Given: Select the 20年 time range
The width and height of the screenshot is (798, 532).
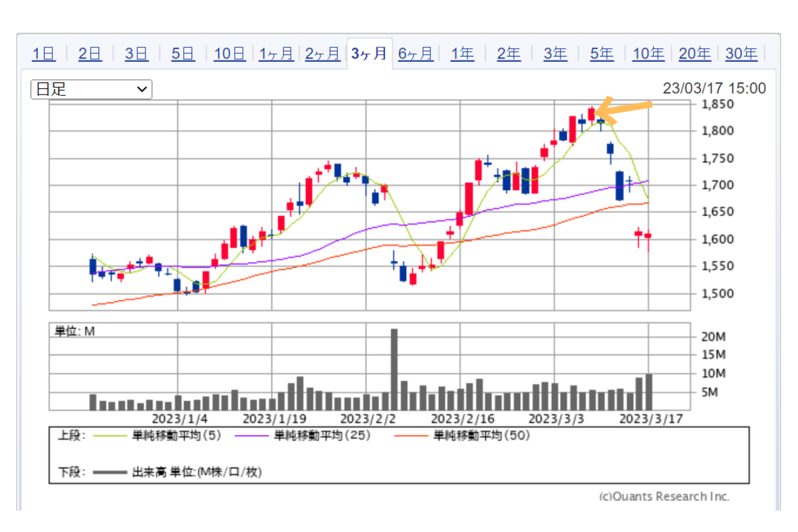Looking at the screenshot, I should click(x=695, y=54).
